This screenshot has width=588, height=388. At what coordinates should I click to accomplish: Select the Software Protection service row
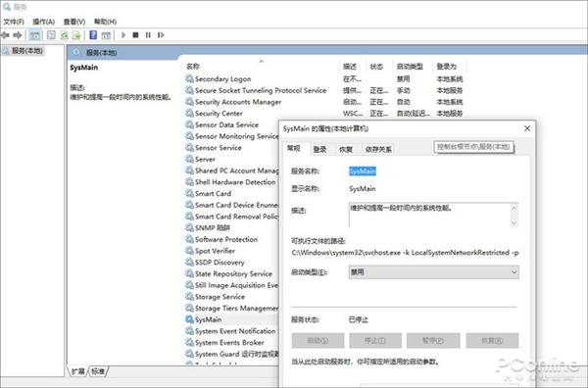point(231,239)
